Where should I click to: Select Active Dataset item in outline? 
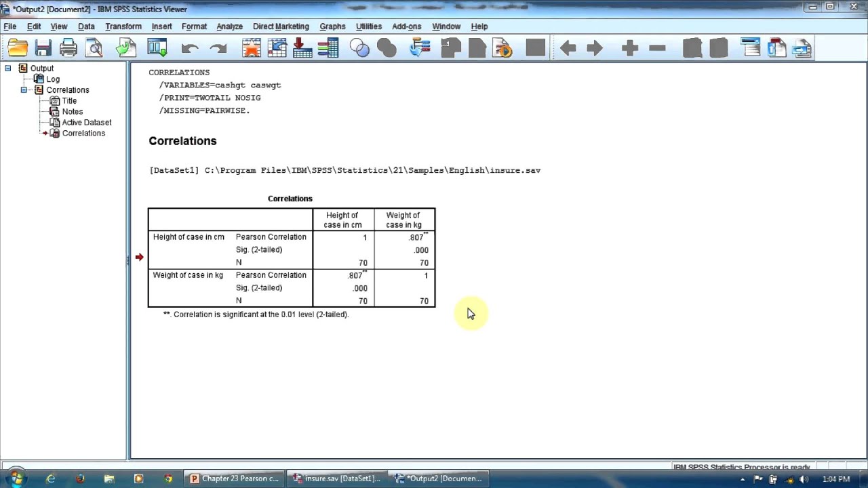pyautogui.click(x=87, y=123)
